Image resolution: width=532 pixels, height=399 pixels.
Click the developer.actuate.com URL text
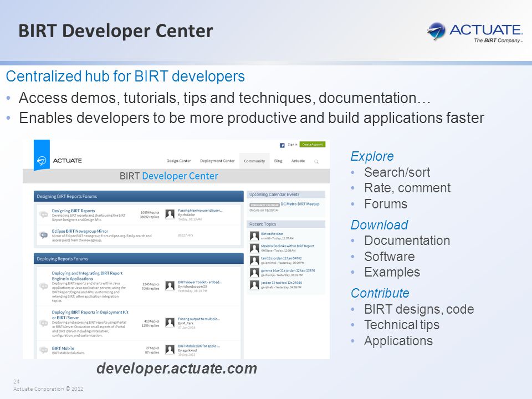coord(177,369)
